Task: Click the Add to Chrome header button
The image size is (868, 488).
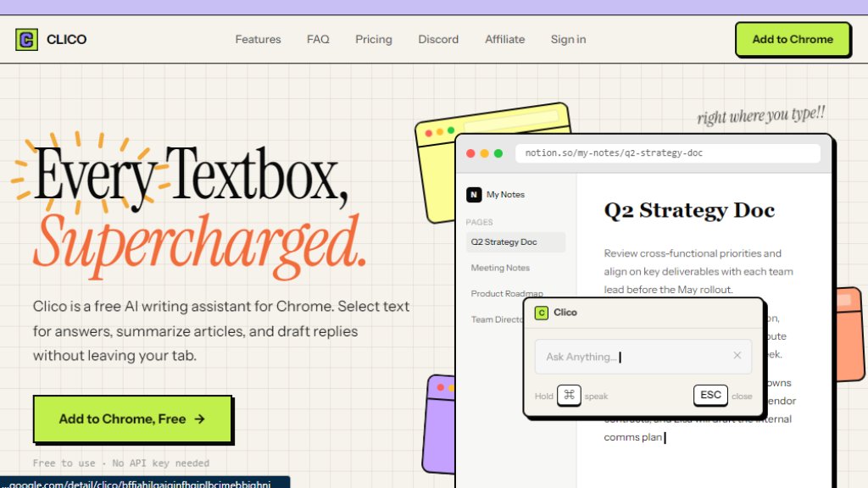Action: pyautogui.click(x=792, y=39)
